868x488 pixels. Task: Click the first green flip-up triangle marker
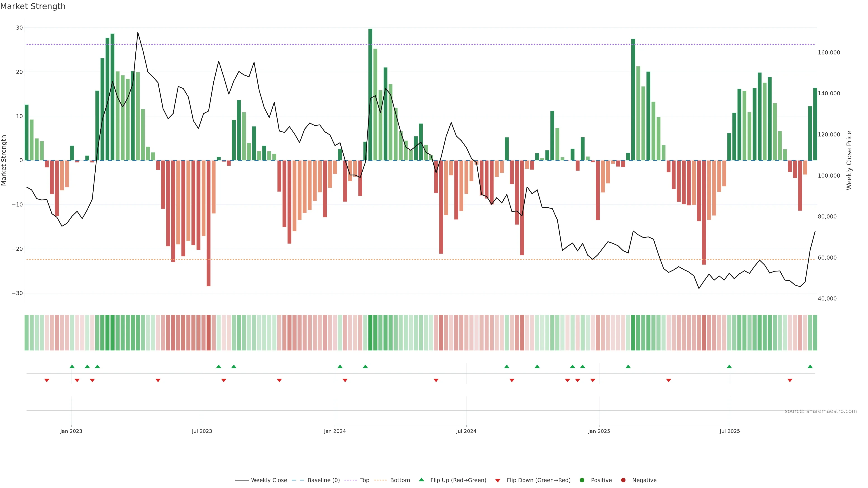pyautogui.click(x=72, y=366)
